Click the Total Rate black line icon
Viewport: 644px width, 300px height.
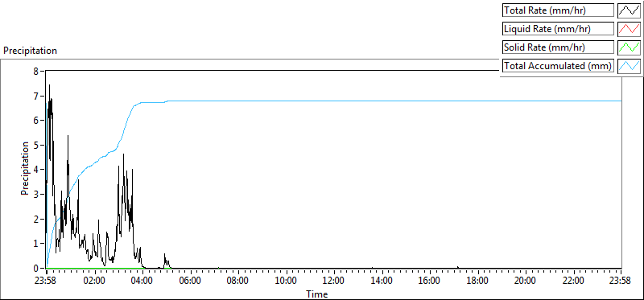(630, 10)
